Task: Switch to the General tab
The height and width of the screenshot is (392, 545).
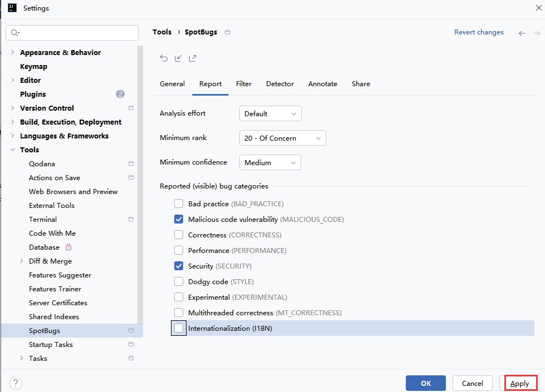Action: [172, 84]
